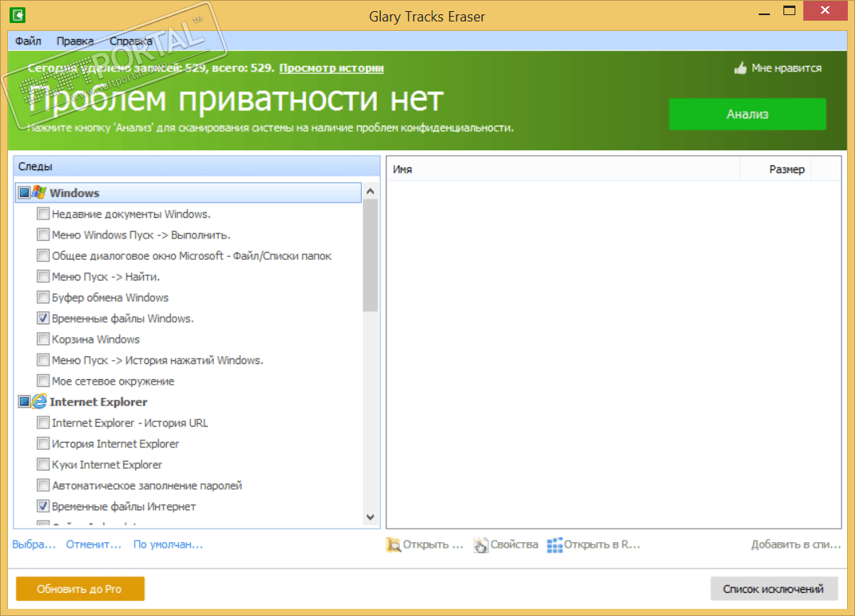
Task: Open the Список исключений button
Action: 774,589
